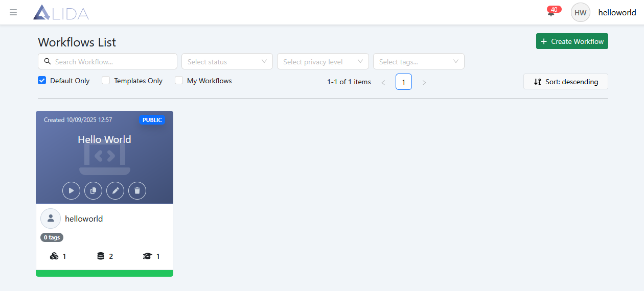Click the PUBLIC badge on card
This screenshot has height=291, width=644.
pos(152,120)
